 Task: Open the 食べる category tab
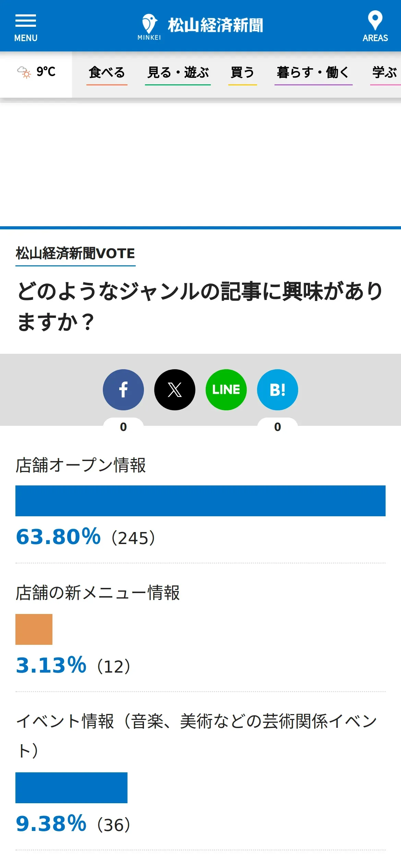pos(107,73)
